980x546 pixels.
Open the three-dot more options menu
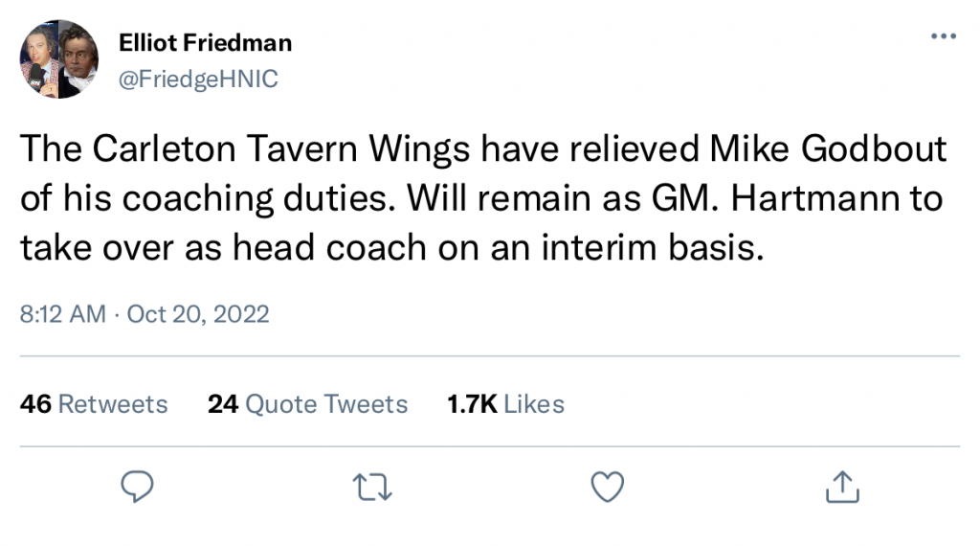(943, 36)
